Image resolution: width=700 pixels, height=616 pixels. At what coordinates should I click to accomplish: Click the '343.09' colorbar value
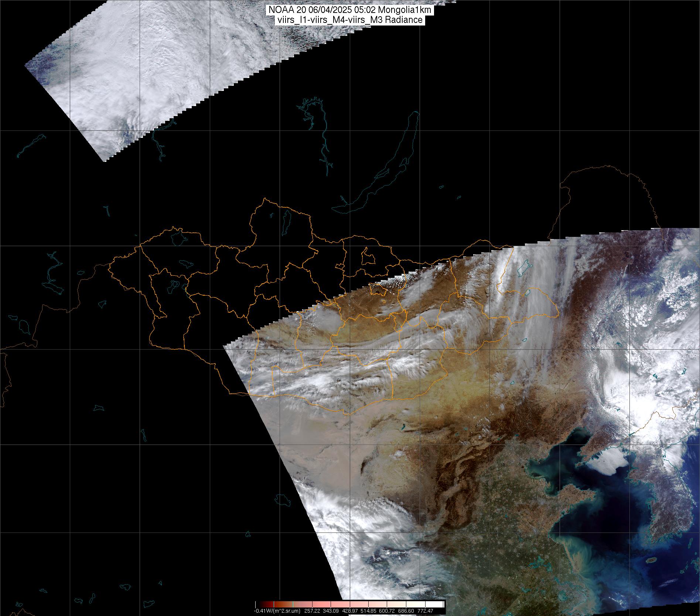[x=331, y=611]
